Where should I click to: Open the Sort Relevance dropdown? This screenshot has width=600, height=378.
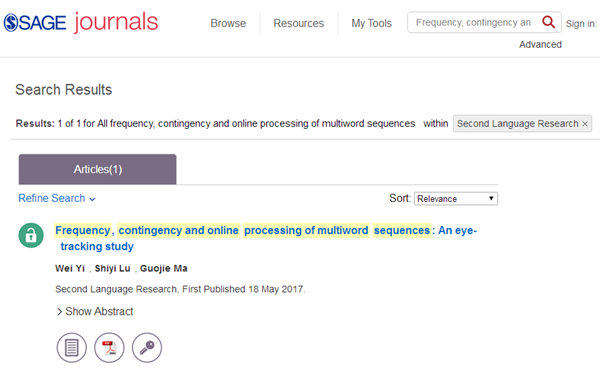pos(456,199)
